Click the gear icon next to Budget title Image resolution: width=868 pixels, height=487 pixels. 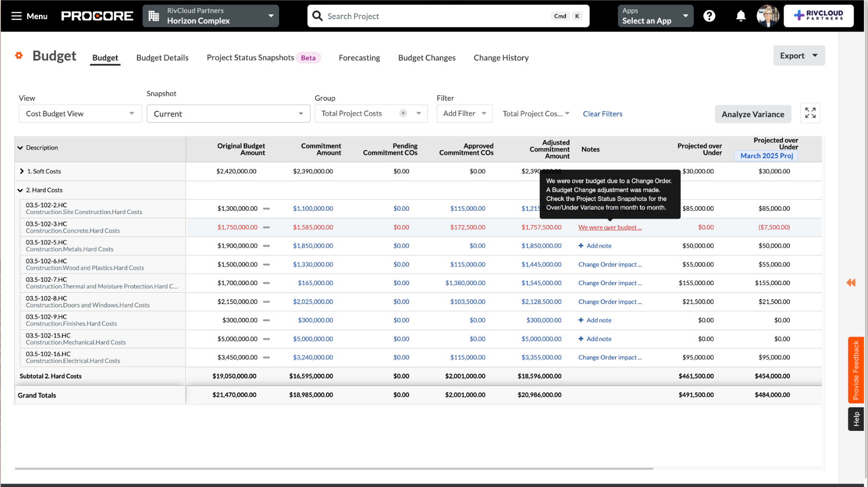19,55
